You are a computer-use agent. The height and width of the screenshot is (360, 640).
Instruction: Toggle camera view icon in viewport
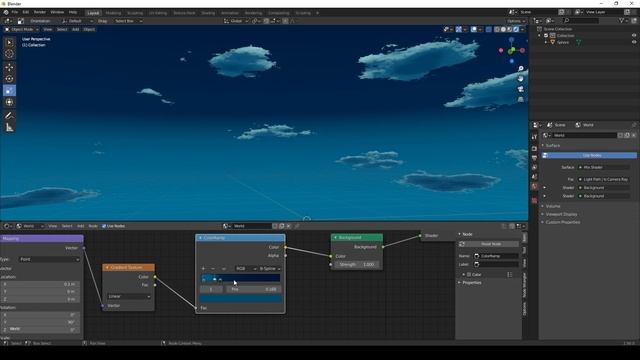(x=520, y=89)
